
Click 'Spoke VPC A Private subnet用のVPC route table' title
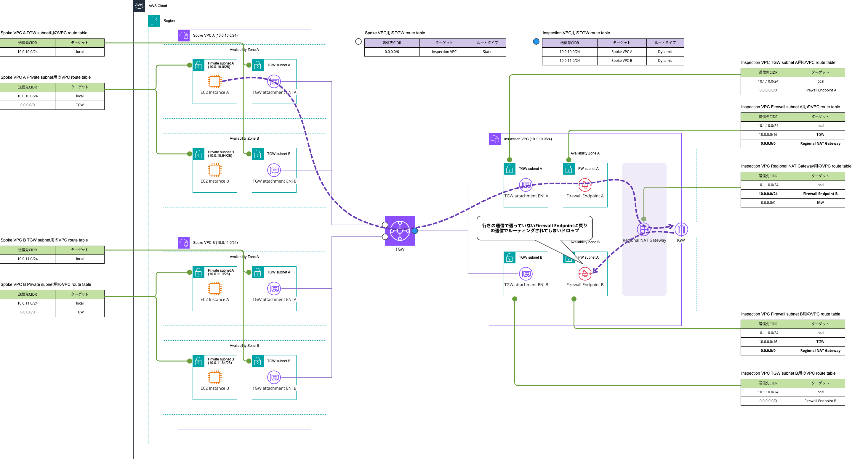(46, 78)
